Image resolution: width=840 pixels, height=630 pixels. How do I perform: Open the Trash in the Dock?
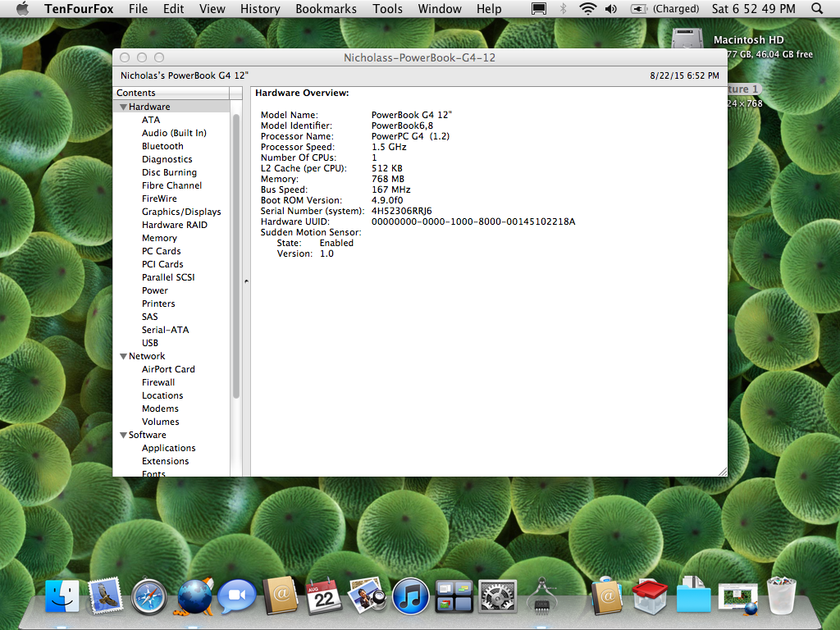click(782, 596)
